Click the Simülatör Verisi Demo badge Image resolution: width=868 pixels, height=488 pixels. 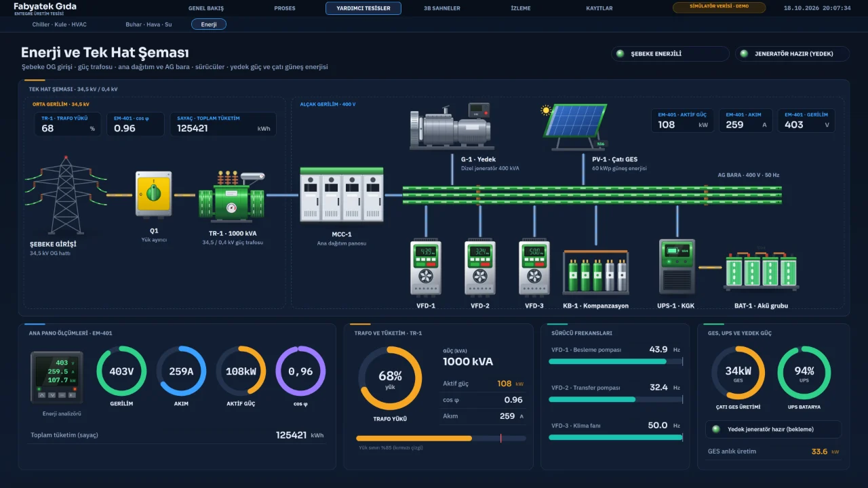719,7
